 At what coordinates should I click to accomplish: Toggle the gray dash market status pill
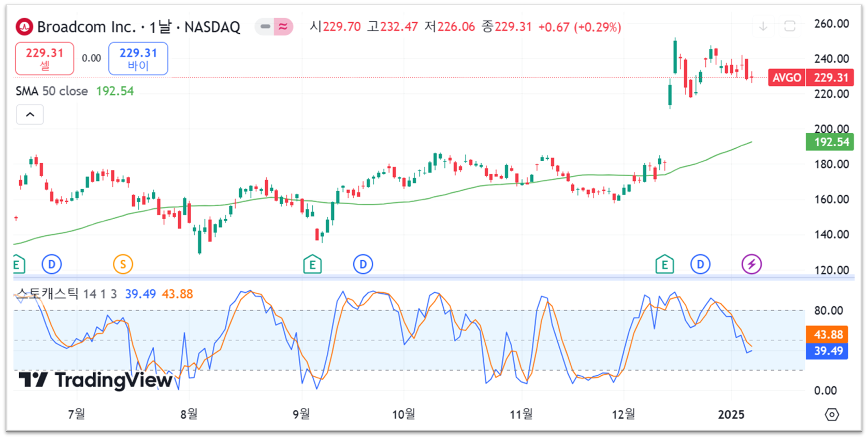pos(265,26)
